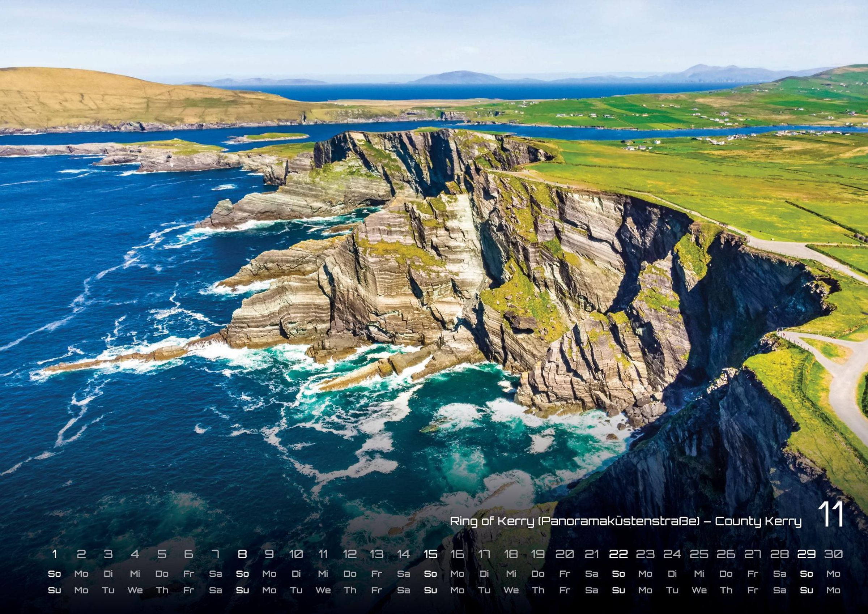Choose the highlighted Sunday date 29

806,554
